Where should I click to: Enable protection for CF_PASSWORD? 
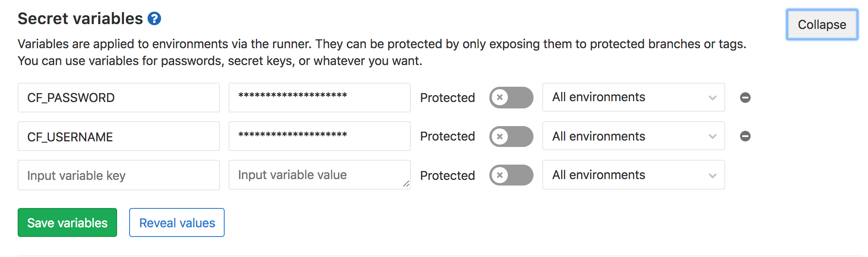click(x=511, y=97)
